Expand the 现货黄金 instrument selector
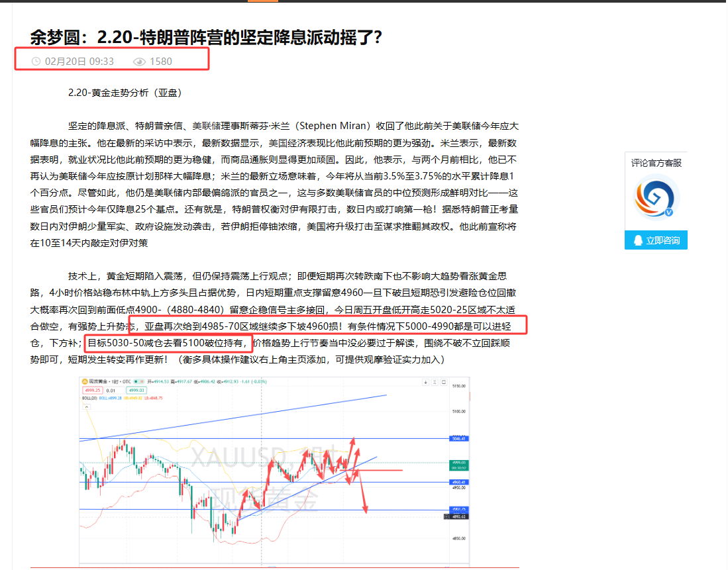This screenshot has width=728, height=570. (x=98, y=380)
